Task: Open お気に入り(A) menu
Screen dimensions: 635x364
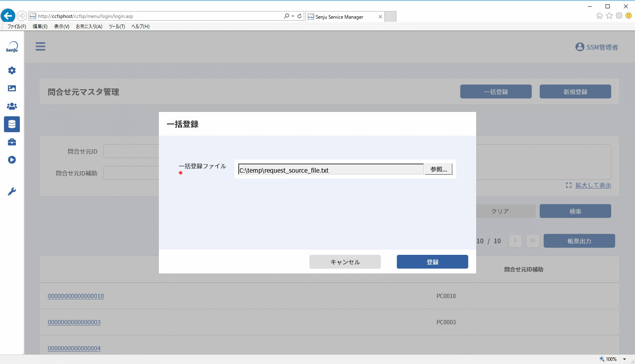Action: click(89, 27)
